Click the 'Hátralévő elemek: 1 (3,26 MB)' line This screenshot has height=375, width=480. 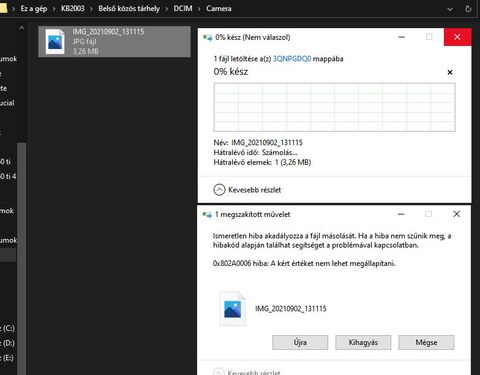262,162
